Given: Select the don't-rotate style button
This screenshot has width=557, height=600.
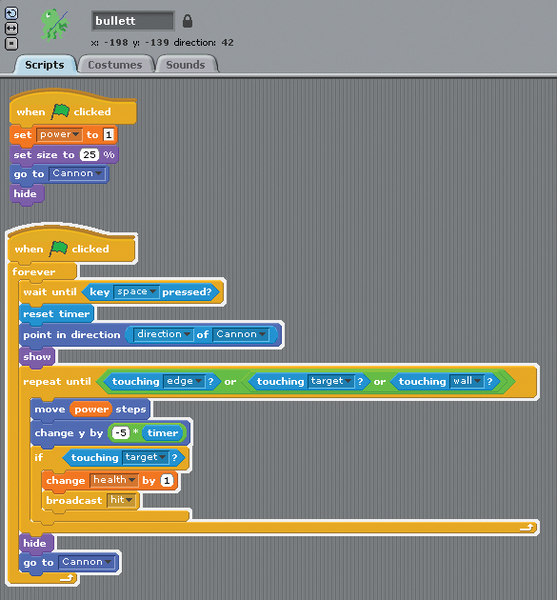Looking at the screenshot, I should pos(11,44).
